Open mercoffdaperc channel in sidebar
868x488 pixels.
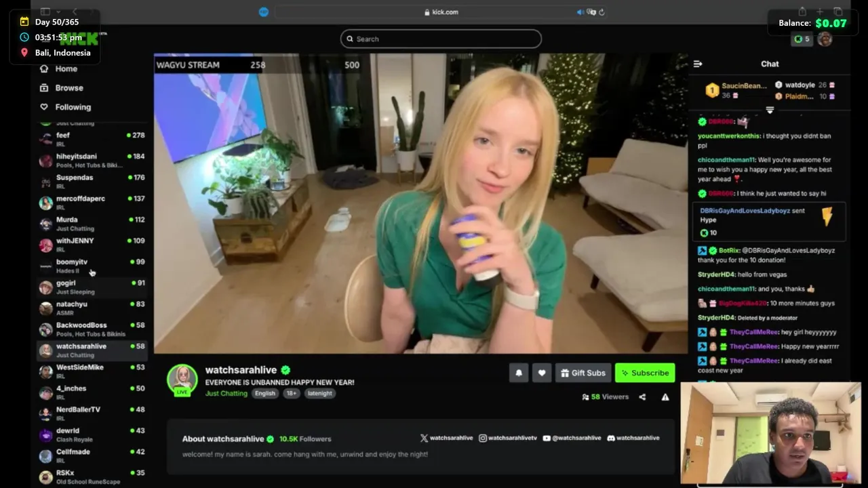92,202
